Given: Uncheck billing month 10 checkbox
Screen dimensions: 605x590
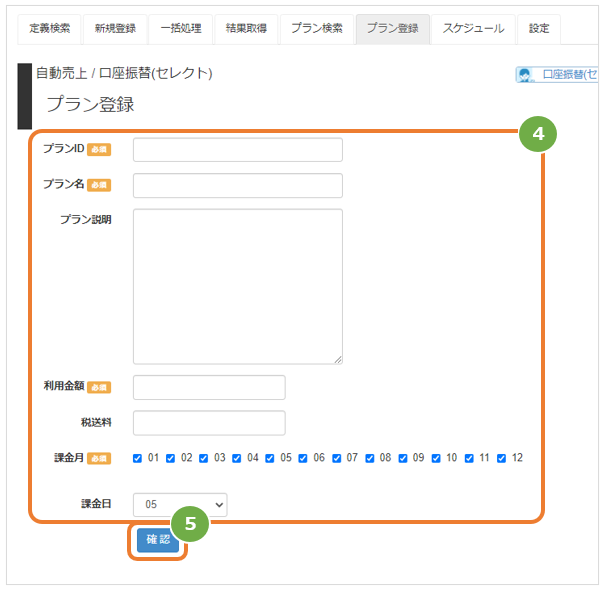Looking at the screenshot, I should point(436,458).
